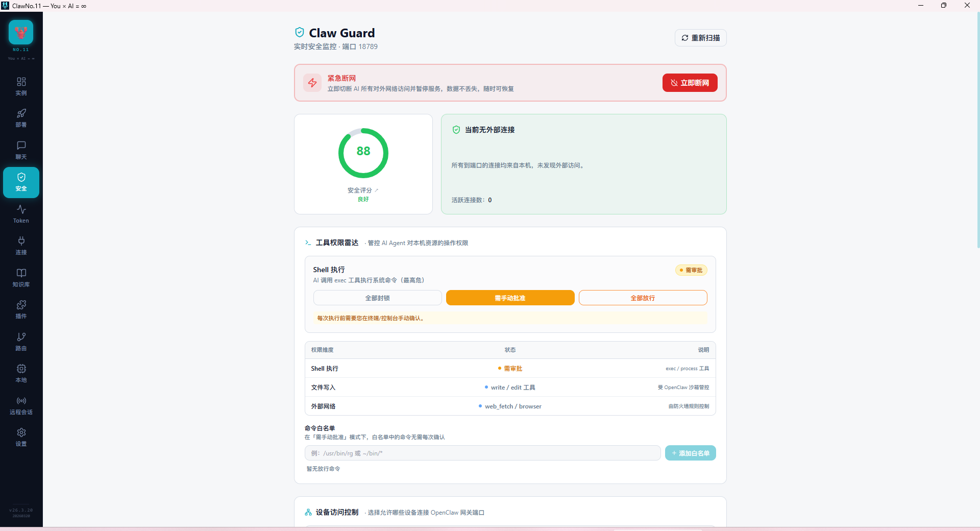Click the 状态 column header
The width and height of the screenshot is (980, 531).
click(510, 350)
